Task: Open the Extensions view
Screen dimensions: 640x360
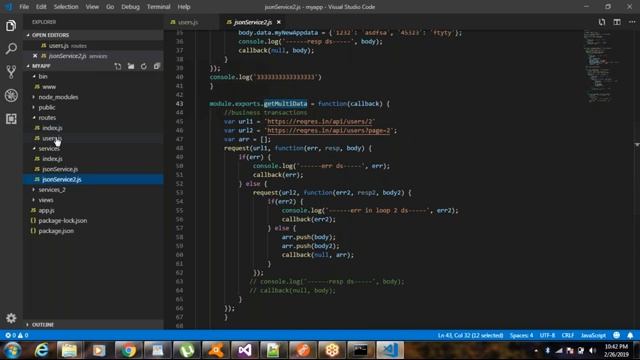Action: point(11,119)
